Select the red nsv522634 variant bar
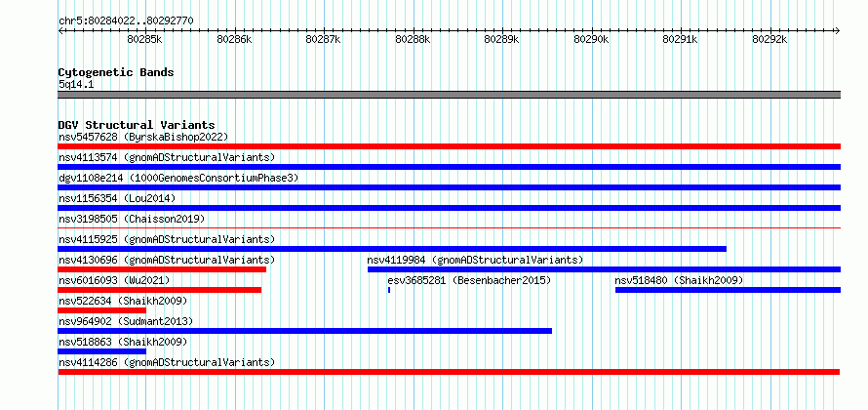Screen dimensions: 868x410 click(101, 310)
